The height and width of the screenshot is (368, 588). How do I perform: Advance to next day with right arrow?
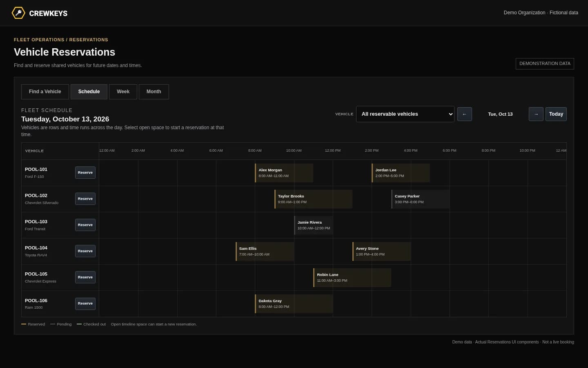pyautogui.click(x=536, y=114)
